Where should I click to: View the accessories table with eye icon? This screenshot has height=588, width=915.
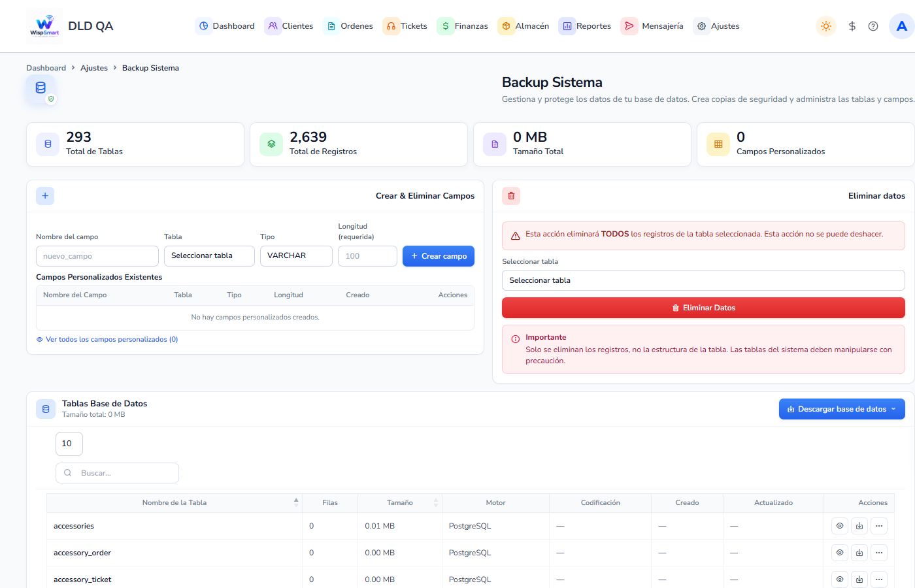pos(840,526)
